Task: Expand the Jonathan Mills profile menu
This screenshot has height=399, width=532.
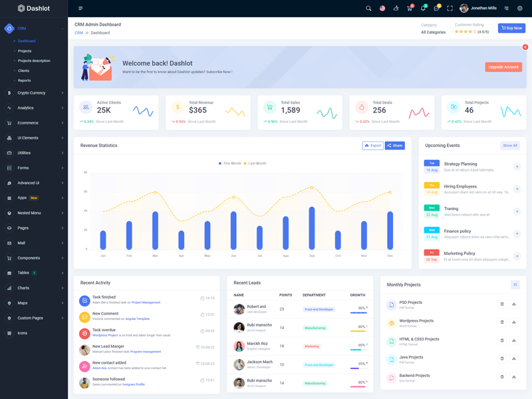Action: 478,9
